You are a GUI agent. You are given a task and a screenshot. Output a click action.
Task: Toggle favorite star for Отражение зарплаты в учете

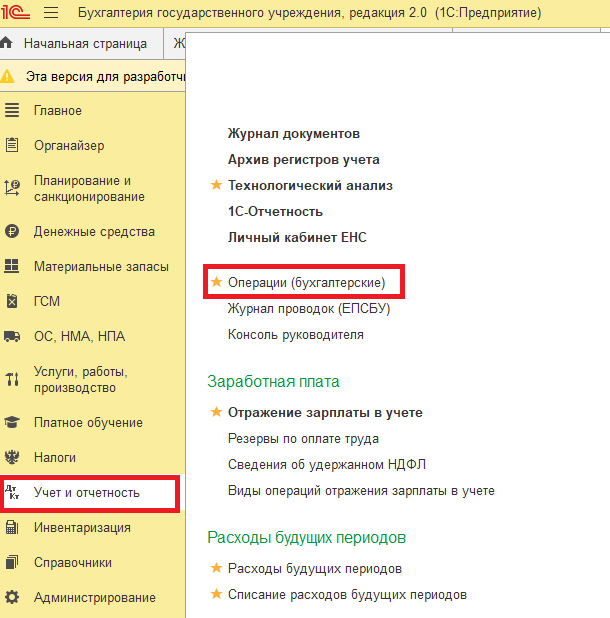(x=216, y=412)
